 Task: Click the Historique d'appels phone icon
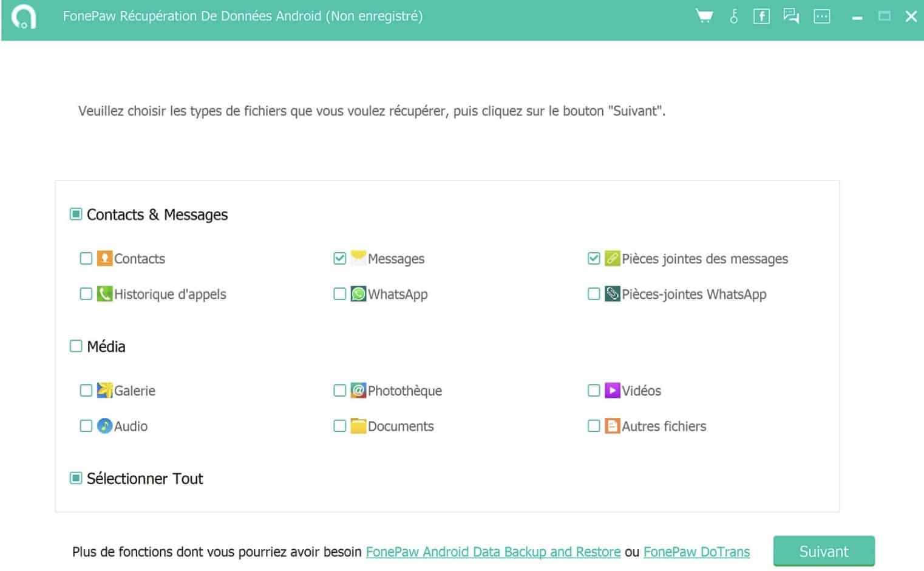coord(105,294)
